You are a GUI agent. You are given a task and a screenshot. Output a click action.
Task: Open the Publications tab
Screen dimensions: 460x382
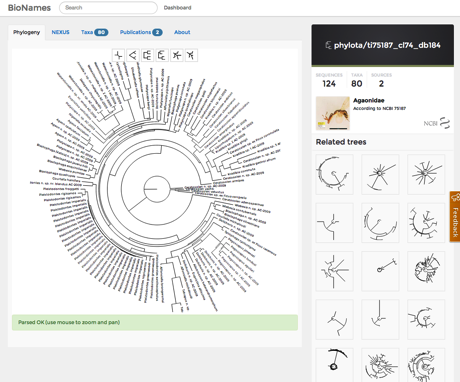(x=141, y=32)
